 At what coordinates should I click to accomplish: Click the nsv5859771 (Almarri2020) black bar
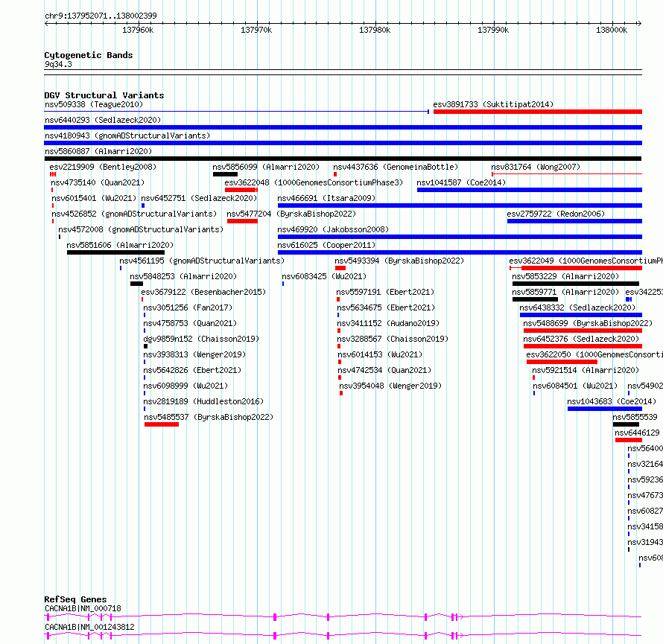535,299
